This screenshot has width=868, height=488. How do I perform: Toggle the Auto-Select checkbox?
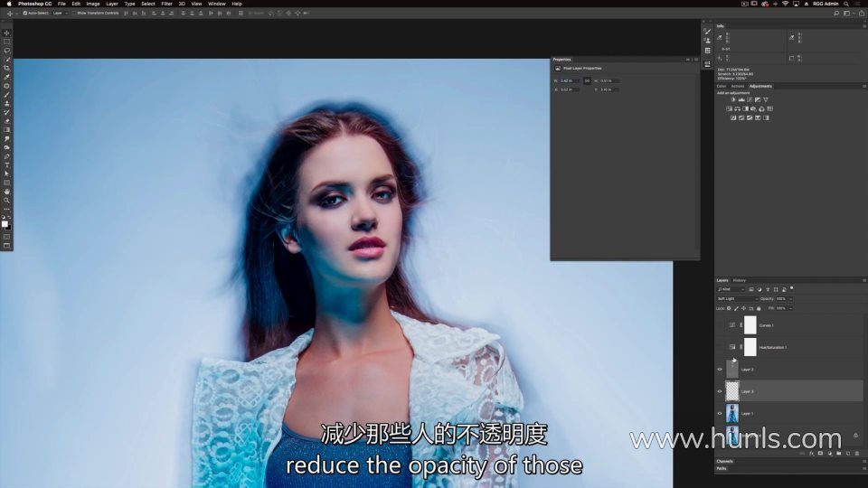[x=25, y=13]
